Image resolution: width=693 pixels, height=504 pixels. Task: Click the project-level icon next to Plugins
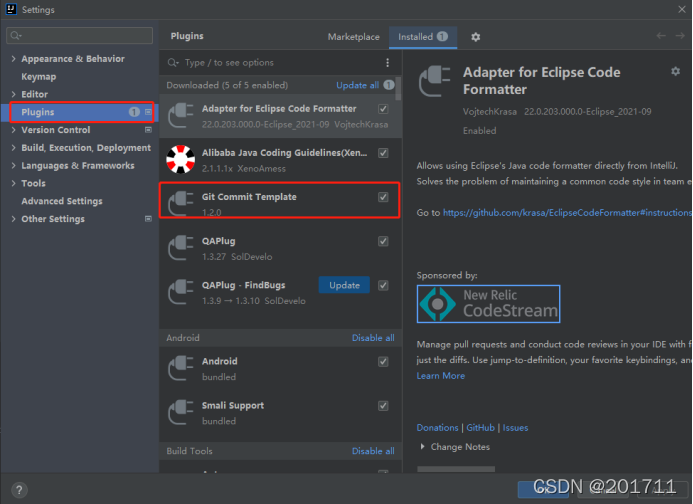click(148, 112)
